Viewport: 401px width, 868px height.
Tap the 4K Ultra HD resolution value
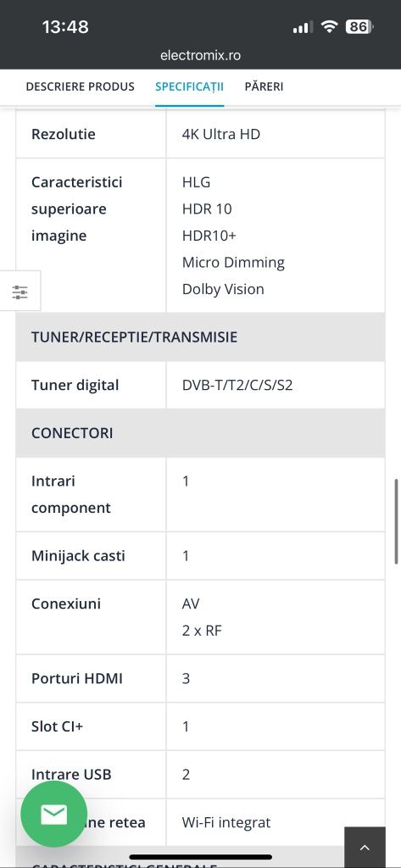click(x=221, y=134)
